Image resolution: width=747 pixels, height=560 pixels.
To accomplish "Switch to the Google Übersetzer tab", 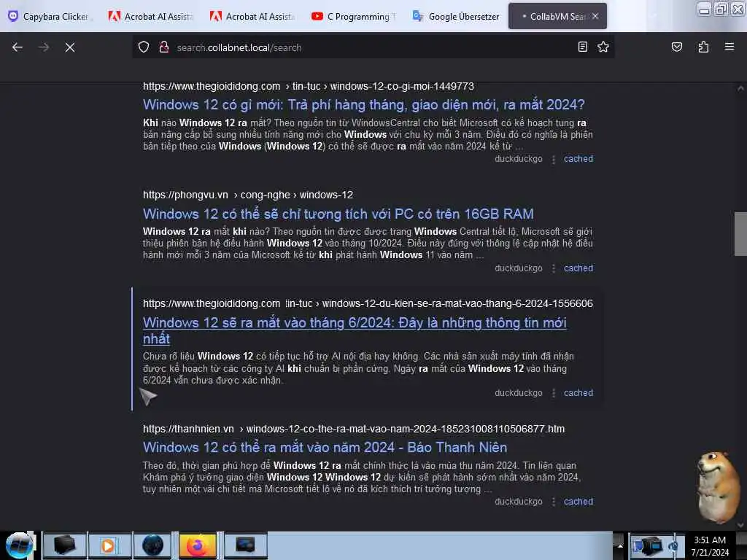I will (x=456, y=16).
